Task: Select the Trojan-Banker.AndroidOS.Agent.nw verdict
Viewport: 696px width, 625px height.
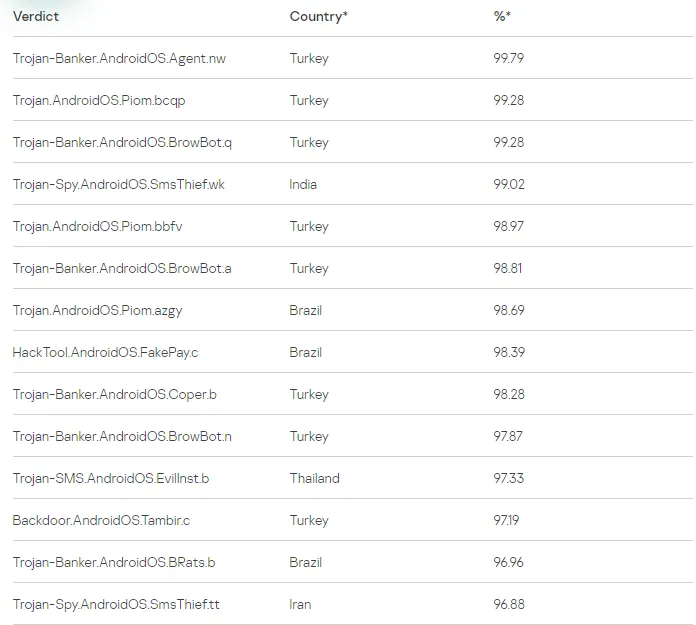Action: pyautogui.click(x=119, y=58)
